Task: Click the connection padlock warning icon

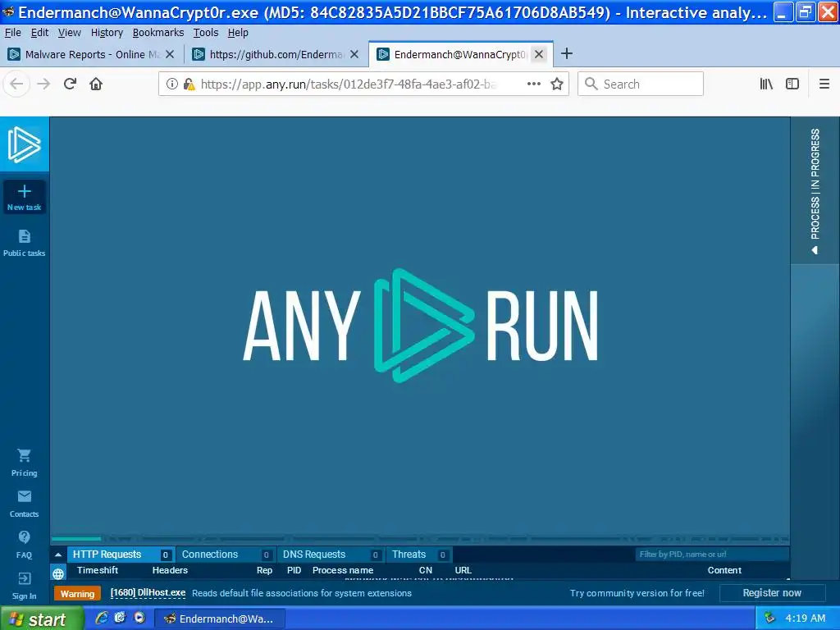Action: 189,84
